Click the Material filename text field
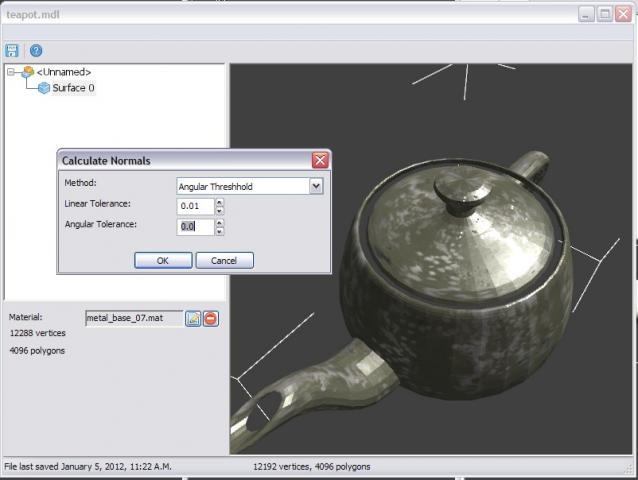The image size is (638, 480). [134, 318]
